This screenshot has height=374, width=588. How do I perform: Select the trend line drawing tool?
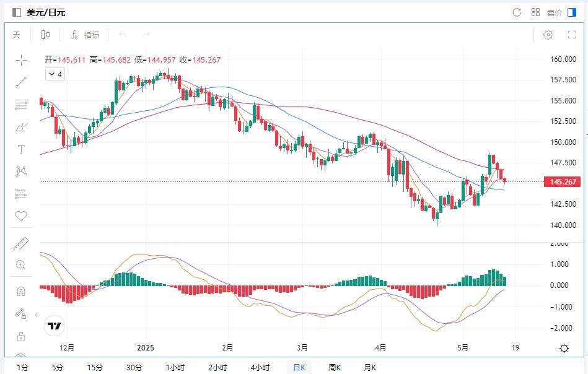(x=21, y=82)
